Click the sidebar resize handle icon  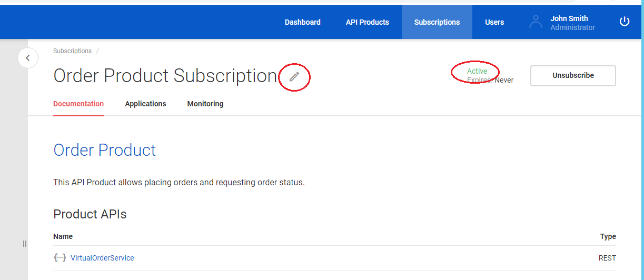(24, 244)
